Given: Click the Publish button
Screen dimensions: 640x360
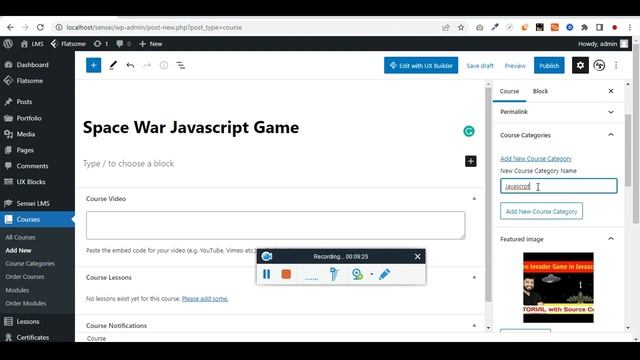Looking at the screenshot, I should [x=549, y=65].
